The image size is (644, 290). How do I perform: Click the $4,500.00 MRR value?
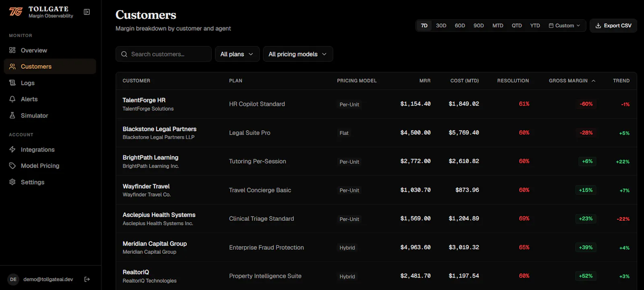click(415, 133)
